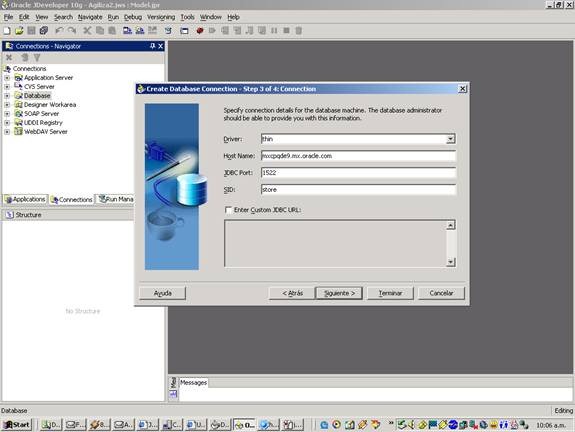This screenshot has width=575, height=432.
Task: Open the Window menu
Action: [x=210, y=17]
